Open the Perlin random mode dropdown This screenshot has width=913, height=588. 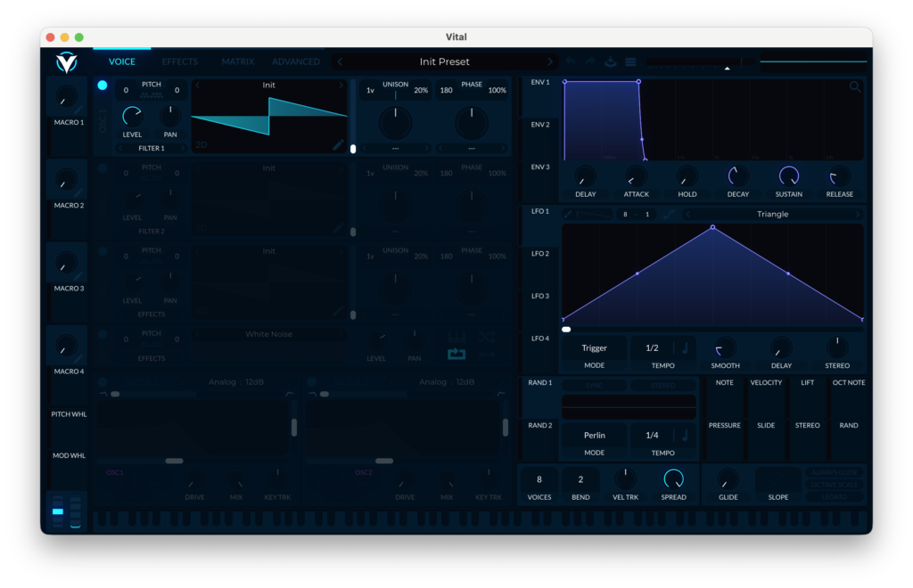pos(594,436)
